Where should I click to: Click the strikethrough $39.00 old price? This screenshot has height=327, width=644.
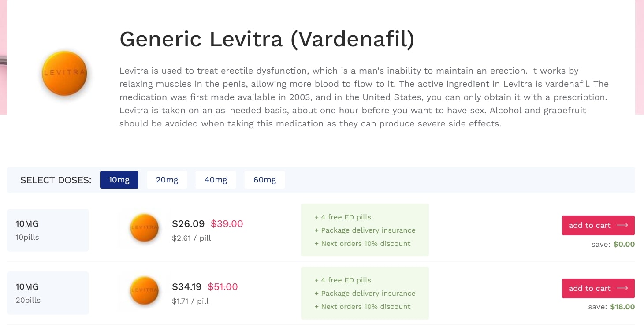click(x=227, y=224)
